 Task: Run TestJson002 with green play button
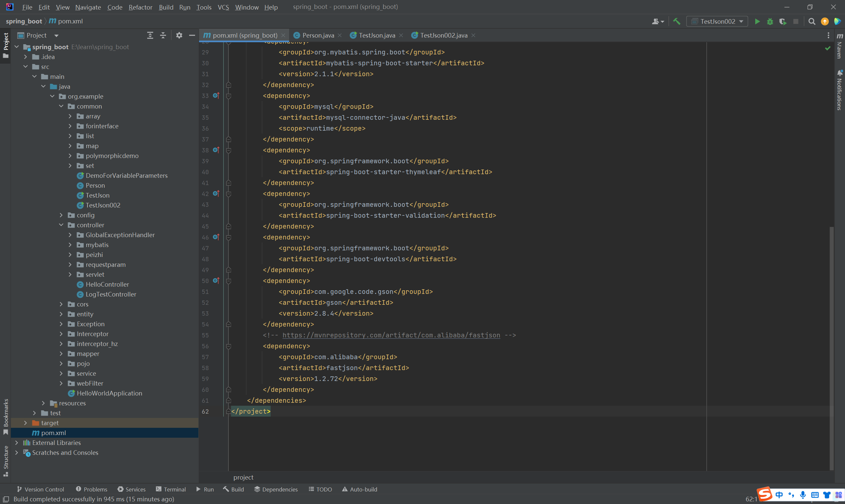click(757, 21)
